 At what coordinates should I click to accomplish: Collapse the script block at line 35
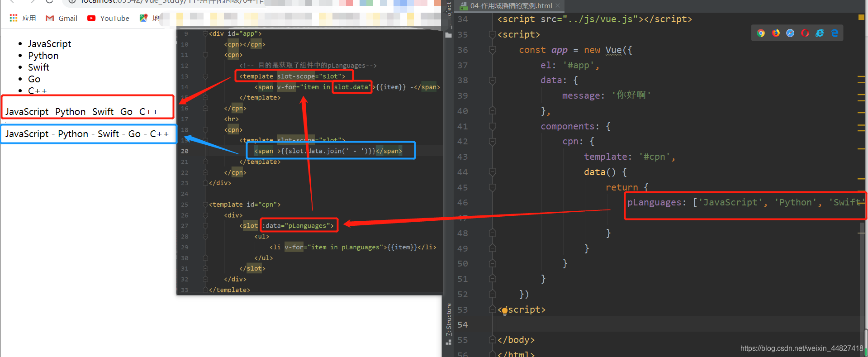493,34
